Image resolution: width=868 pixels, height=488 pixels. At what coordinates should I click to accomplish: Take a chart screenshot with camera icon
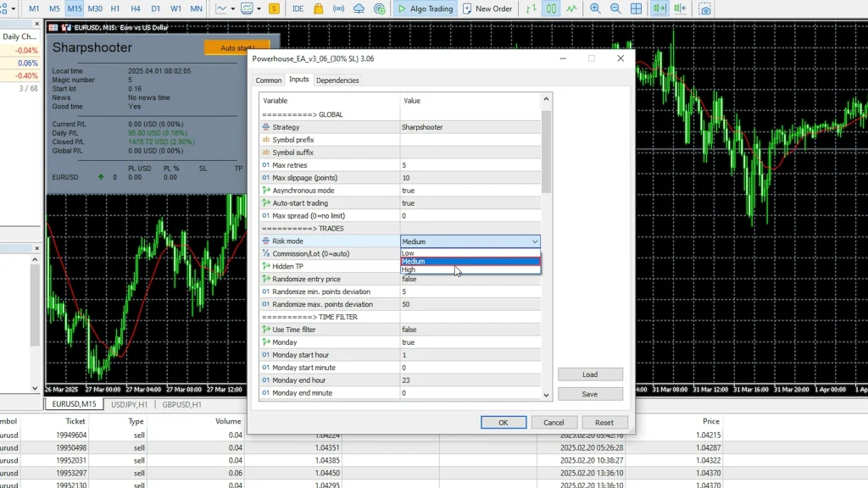(x=705, y=8)
